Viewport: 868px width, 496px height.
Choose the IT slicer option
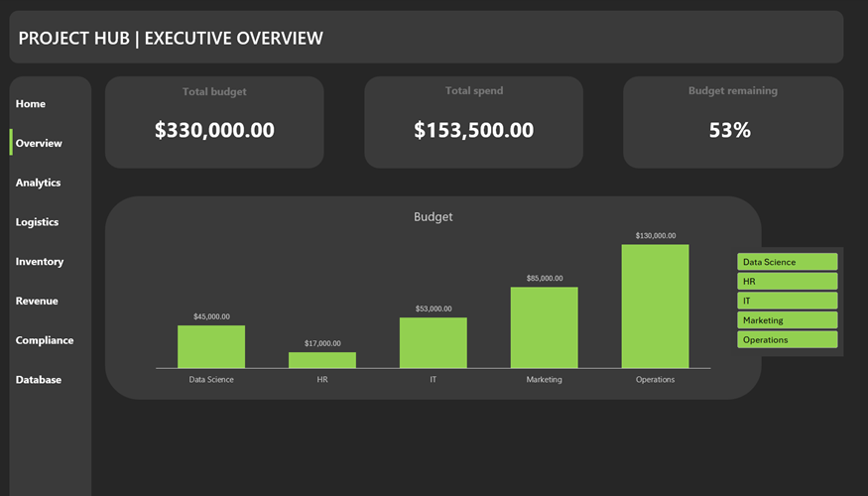click(788, 301)
